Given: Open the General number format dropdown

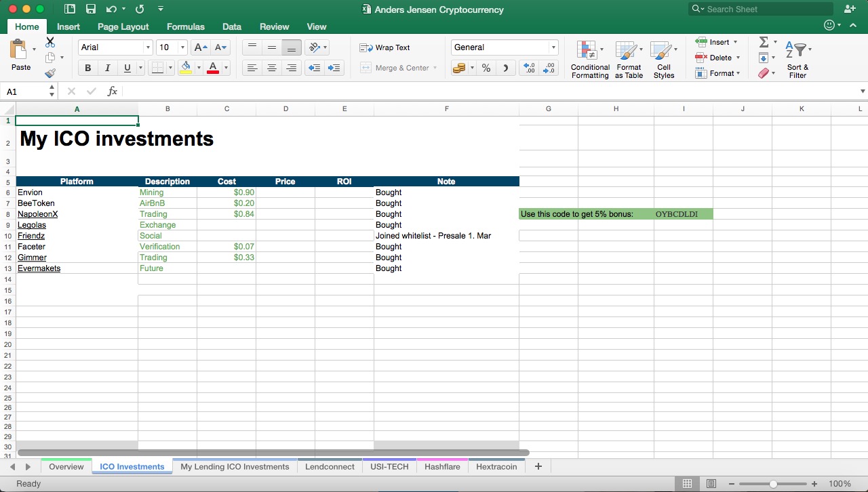Looking at the screenshot, I should click(x=553, y=47).
